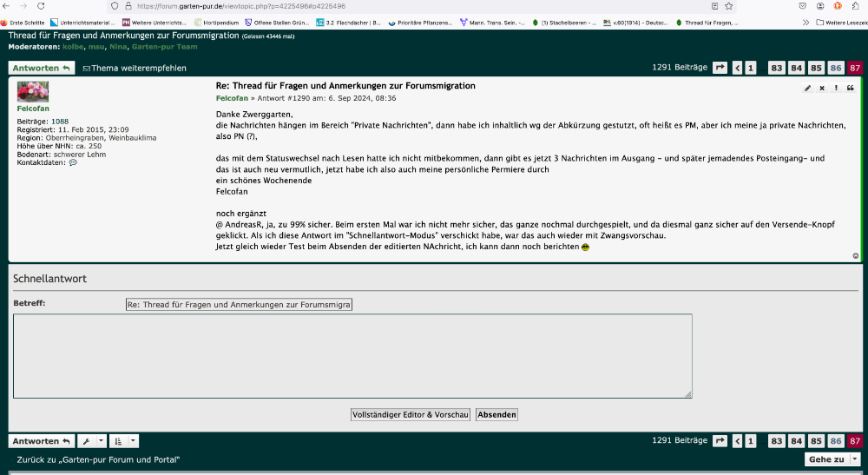This screenshot has height=475, width=868.
Task: Go to page 85 in top pagination
Action: [x=816, y=68]
